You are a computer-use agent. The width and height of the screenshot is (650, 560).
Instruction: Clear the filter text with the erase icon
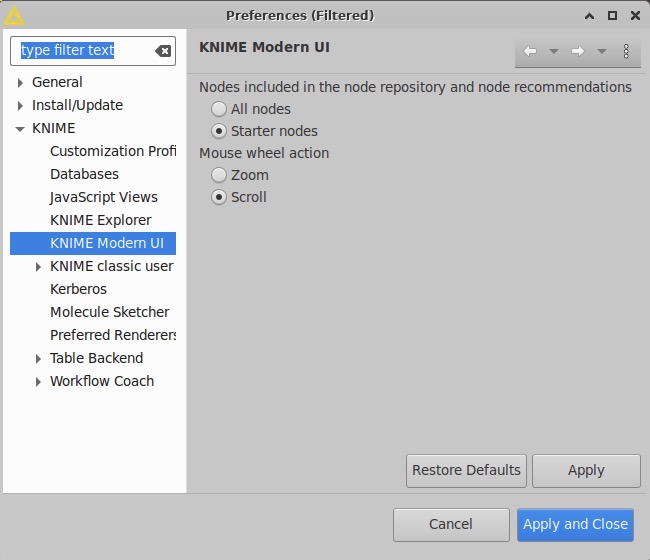click(163, 51)
